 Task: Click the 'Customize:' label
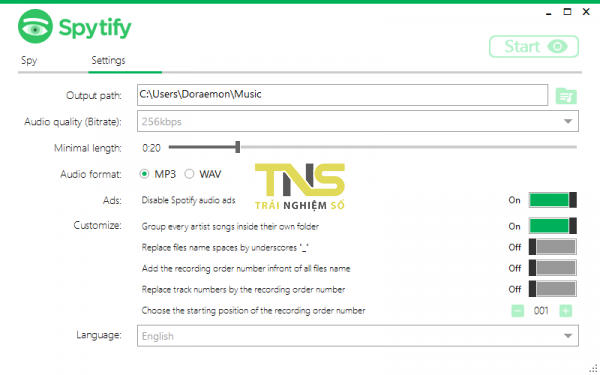[x=98, y=225]
